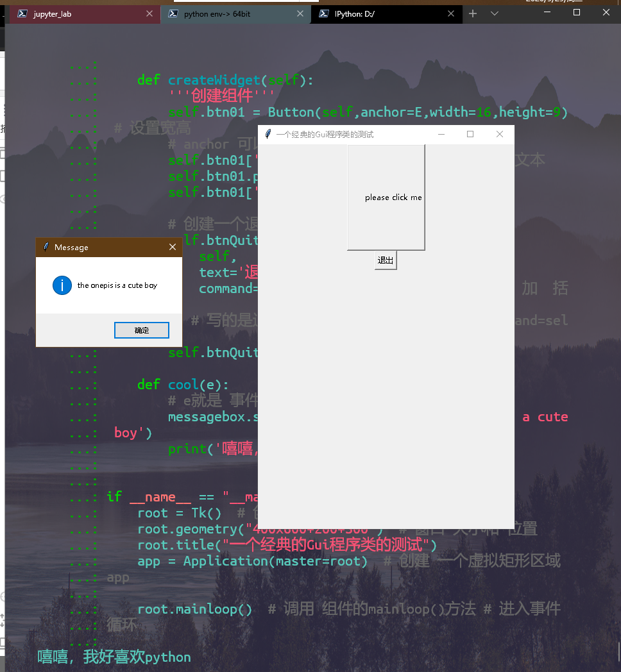Screen dimensions: 621x672
Task: Click the 'Message' dialog title text
Action: pos(71,248)
